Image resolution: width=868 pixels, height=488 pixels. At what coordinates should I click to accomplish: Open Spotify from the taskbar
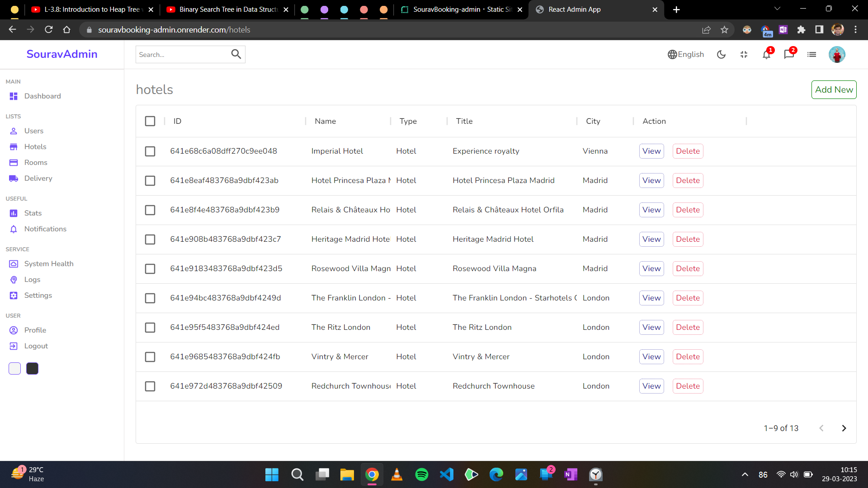point(421,474)
